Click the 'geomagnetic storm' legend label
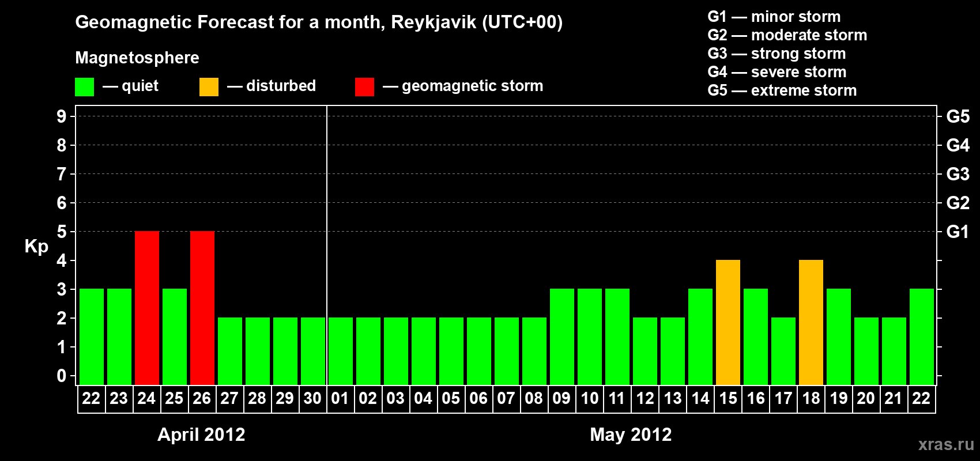The width and height of the screenshot is (980, 461). [x=473, y=86]
